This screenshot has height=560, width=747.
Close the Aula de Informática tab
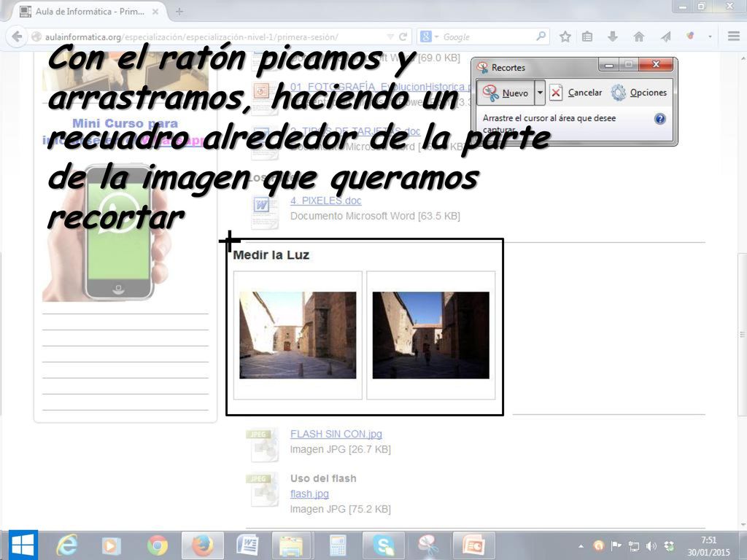coord(155,12)
